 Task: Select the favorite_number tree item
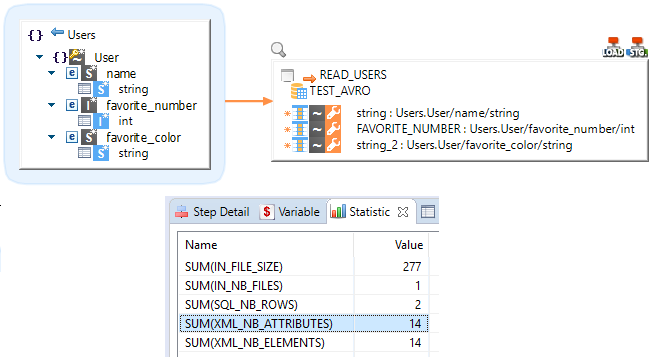tap(151, 105)
